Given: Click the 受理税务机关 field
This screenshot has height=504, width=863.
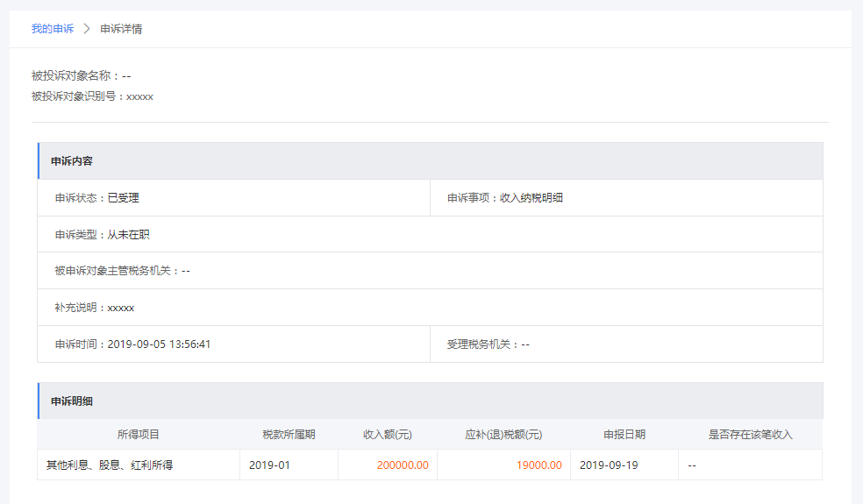Looking at the screenshot, I should pyautogui.click(x=488, y=344).
